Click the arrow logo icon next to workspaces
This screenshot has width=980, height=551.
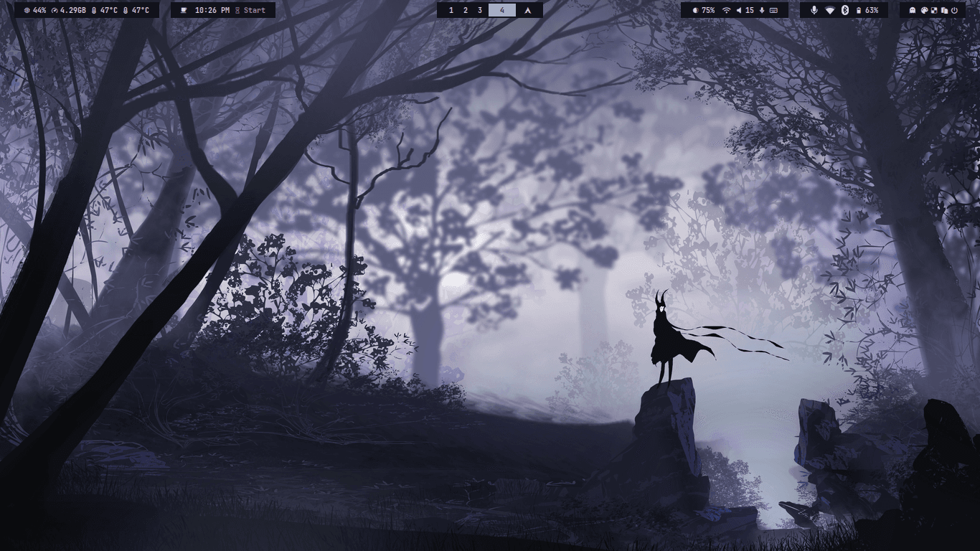tap(528, 10)
